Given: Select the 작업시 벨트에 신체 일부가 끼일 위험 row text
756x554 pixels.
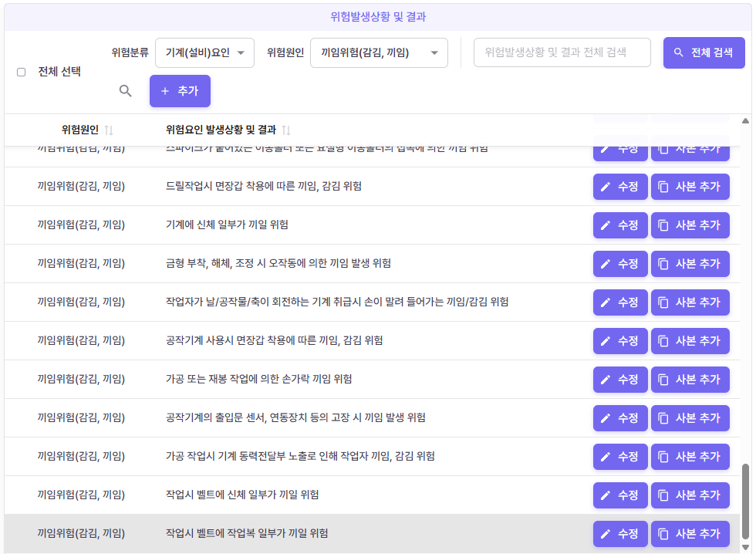Looking at the screenshot, I should [242, 495].
